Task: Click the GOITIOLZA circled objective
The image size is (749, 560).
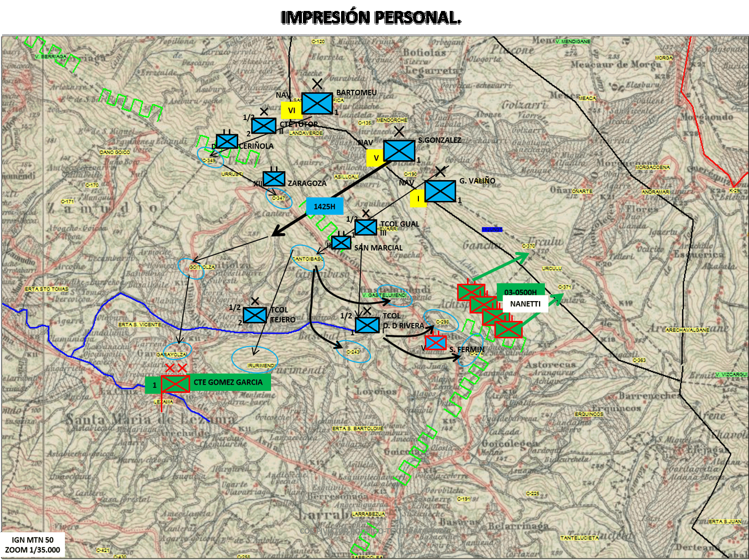Action: pos(191,268)
